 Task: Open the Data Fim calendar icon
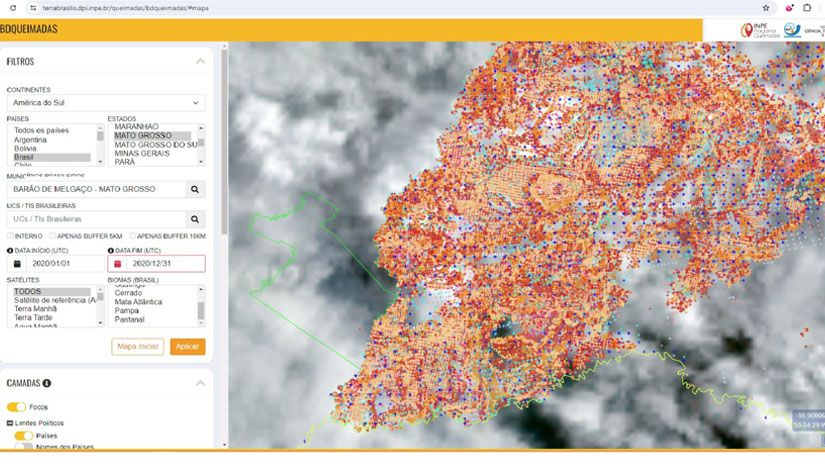117,264
